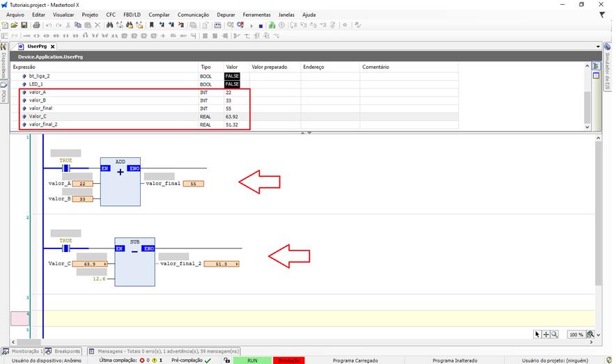The width and height of the screenshot is (616, 364).
Task: Select the arrow pointer tool
Action: pos(537,335)
